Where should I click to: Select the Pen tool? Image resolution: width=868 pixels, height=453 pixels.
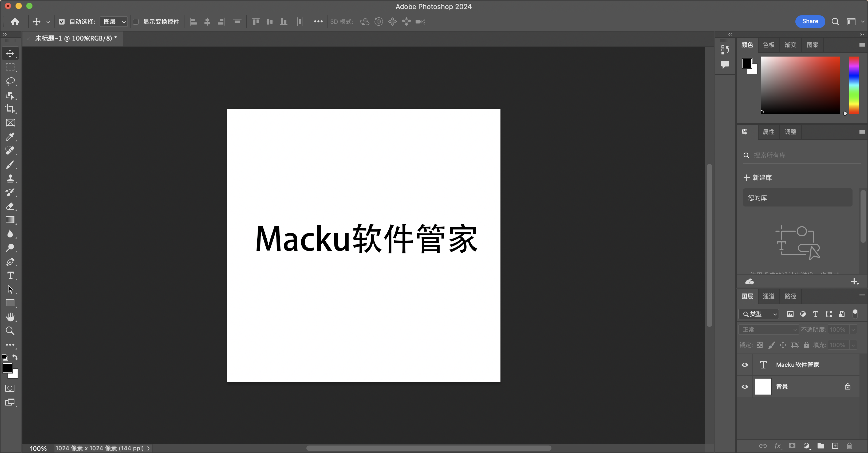(10, 262)
